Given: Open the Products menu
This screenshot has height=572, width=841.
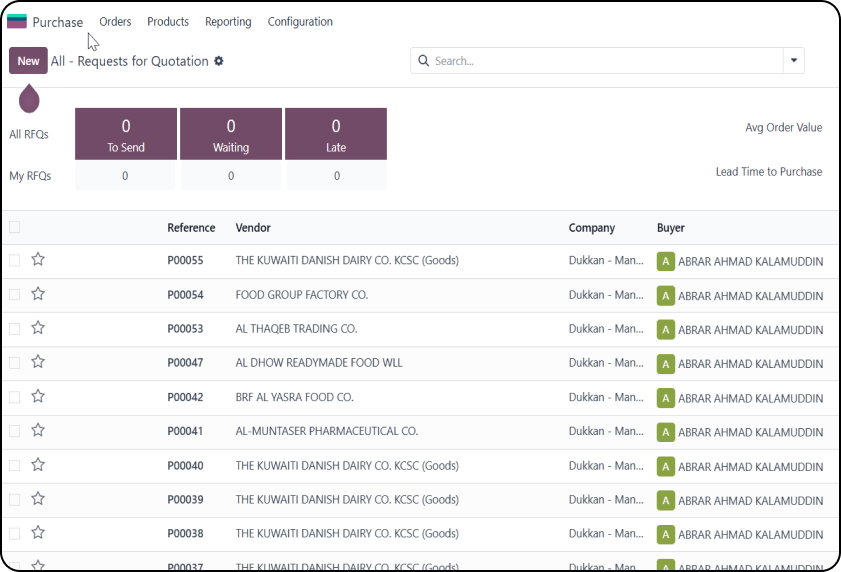Looking at the screenshot, I should coord(168,22).
